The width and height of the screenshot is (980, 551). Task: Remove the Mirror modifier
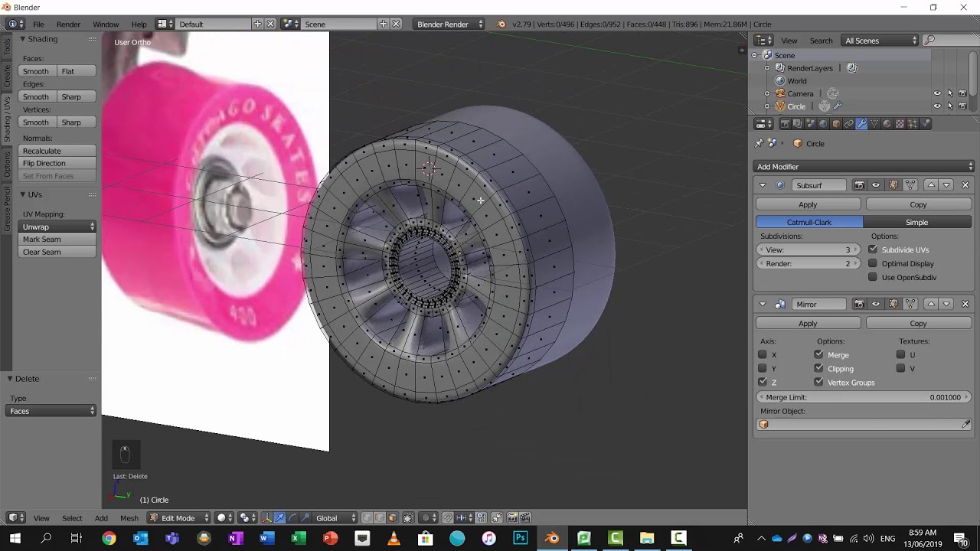pyautogui.click(x=965, y=304)
